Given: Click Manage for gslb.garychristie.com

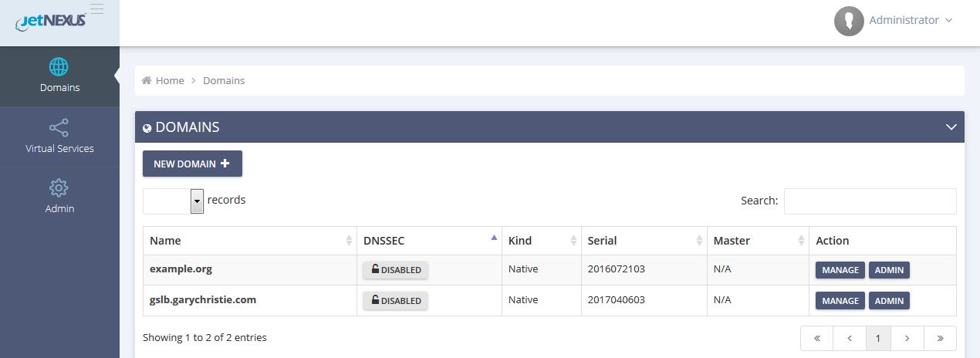Looking at the screenshot, I should [x=840, y=300].
